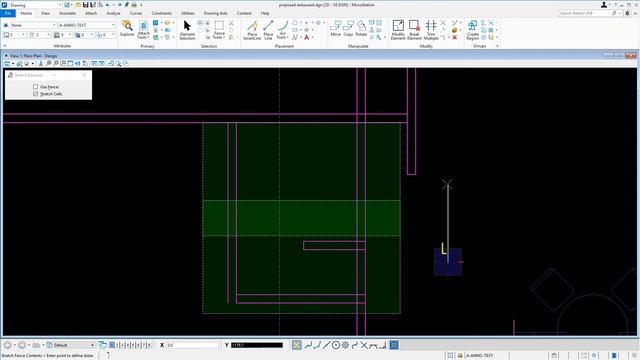
Task: Select the Rotate tool
Action: point(361,29)
